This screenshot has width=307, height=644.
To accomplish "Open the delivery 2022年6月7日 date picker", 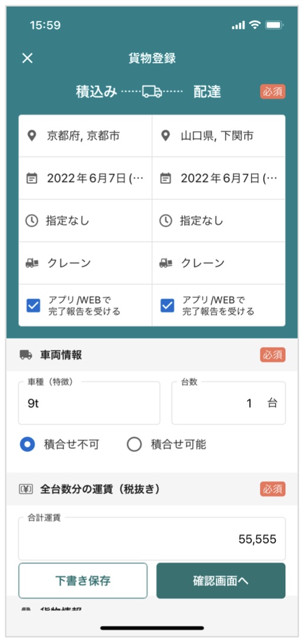I will pyautogui.click(x=219, y=178).
